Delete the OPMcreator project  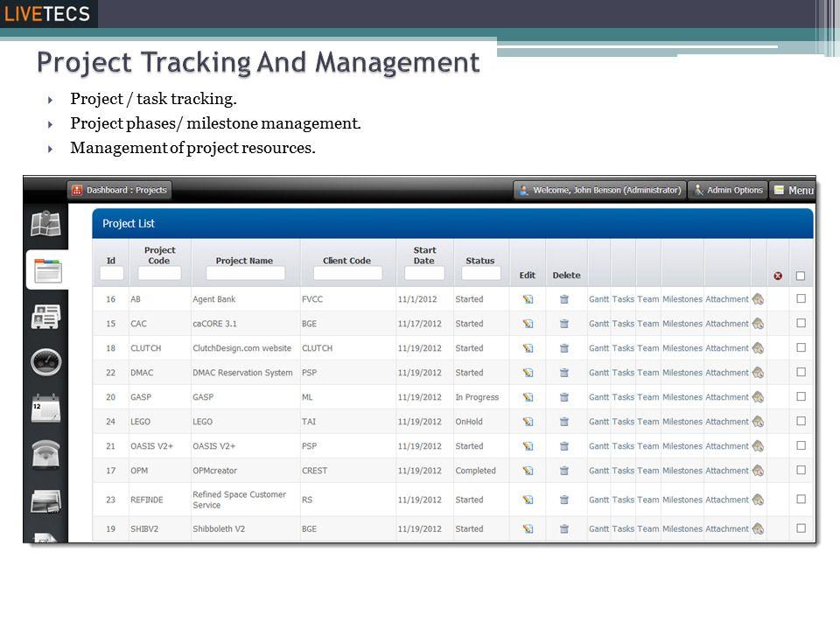564,471
